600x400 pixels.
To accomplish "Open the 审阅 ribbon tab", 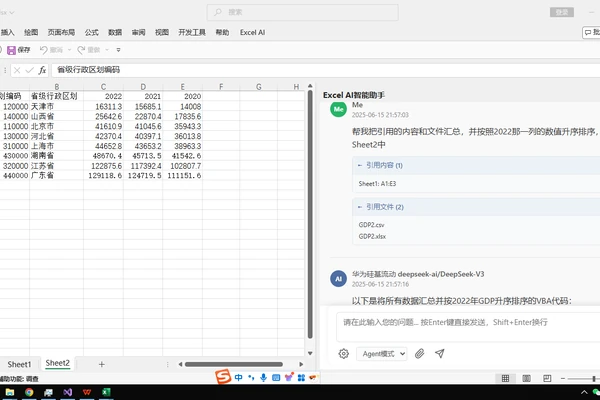I will 139,33.
